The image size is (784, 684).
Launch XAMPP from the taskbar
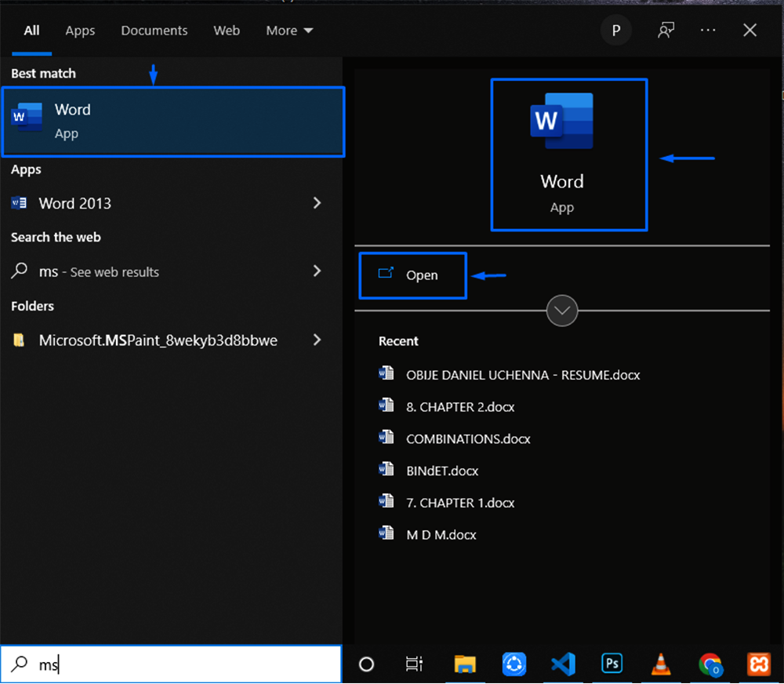[758, 664]
